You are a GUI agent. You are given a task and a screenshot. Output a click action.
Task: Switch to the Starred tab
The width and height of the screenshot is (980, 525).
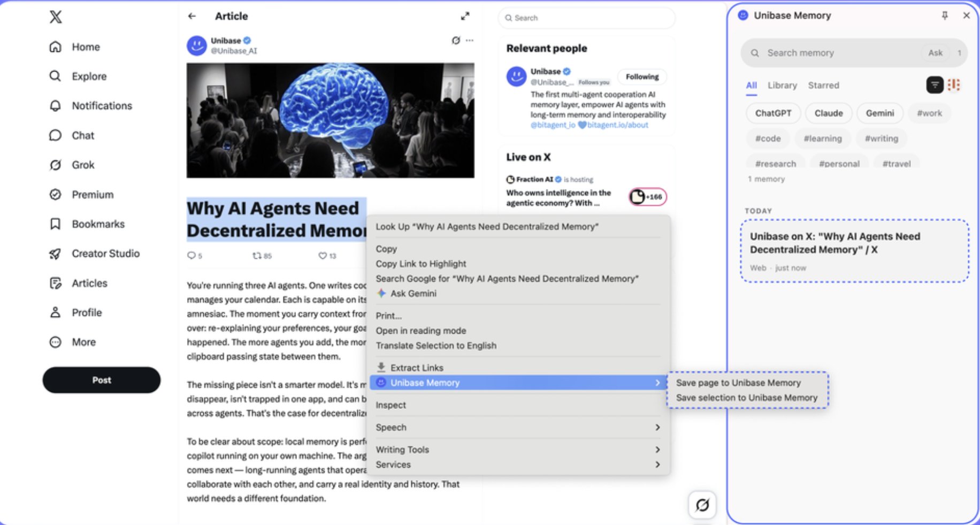(x=823, y=86)
